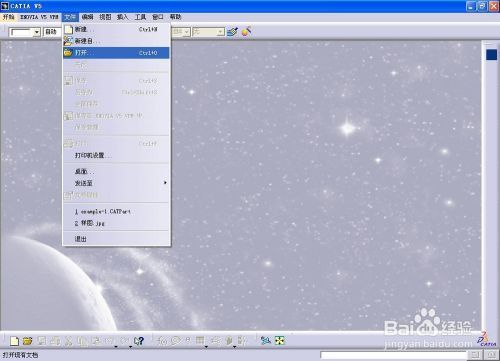The height and width of the screenshot is (361, 500).
Task: Select 新建 (New) in the file menu
Action: point(116,29)
